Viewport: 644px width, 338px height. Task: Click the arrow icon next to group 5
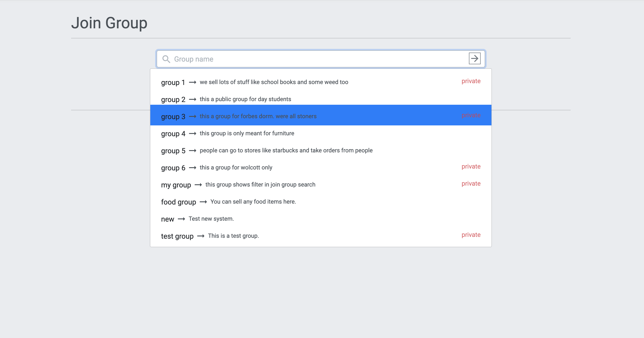pyautogui.click(x=192, y=151)
